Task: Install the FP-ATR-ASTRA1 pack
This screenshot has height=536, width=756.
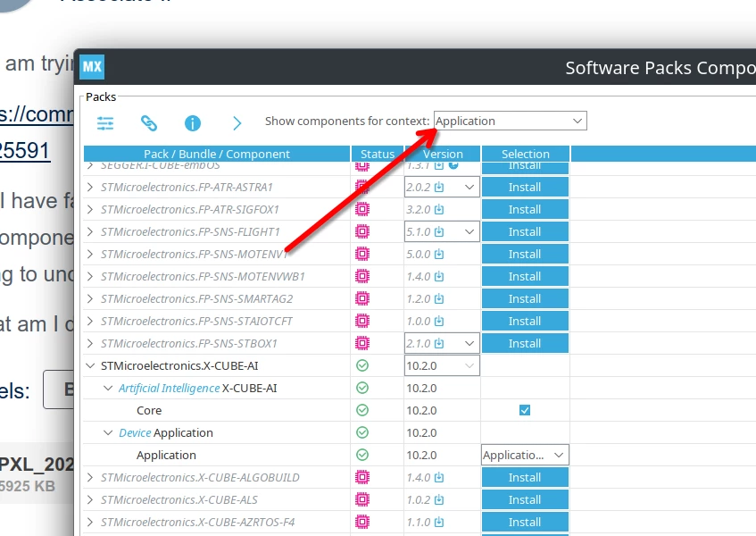Action: pyautogui.click(x=525, y=188)
